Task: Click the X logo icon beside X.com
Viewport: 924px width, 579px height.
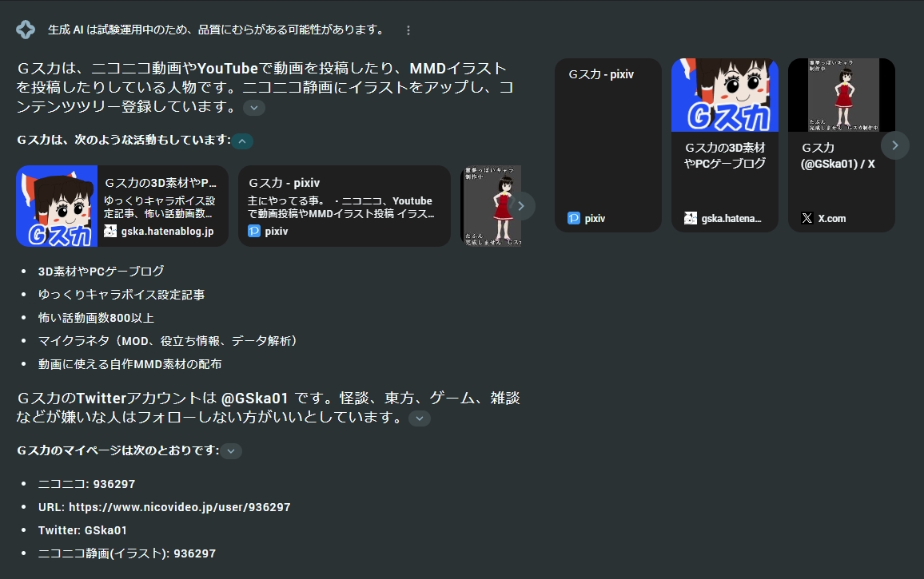Action: coord(807,219)
